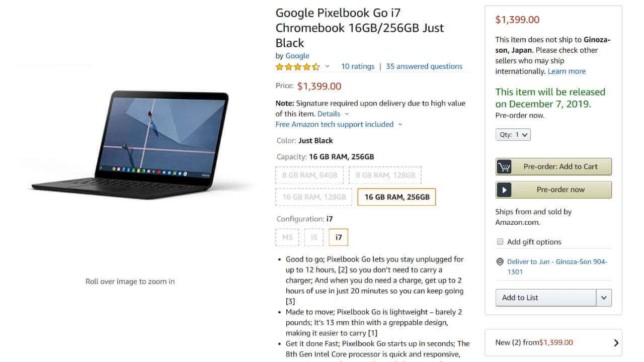Select the 8 GB RAM, 128GB capacity
The image size is (644, 362).
point(385,175)
